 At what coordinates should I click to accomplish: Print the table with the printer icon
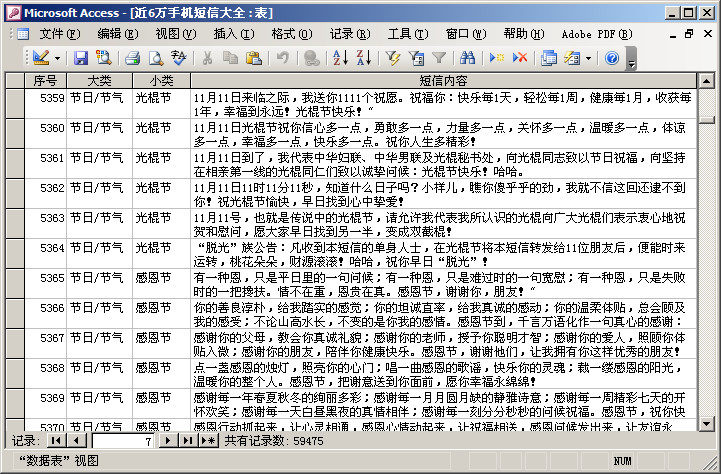(x=132, y=58)
